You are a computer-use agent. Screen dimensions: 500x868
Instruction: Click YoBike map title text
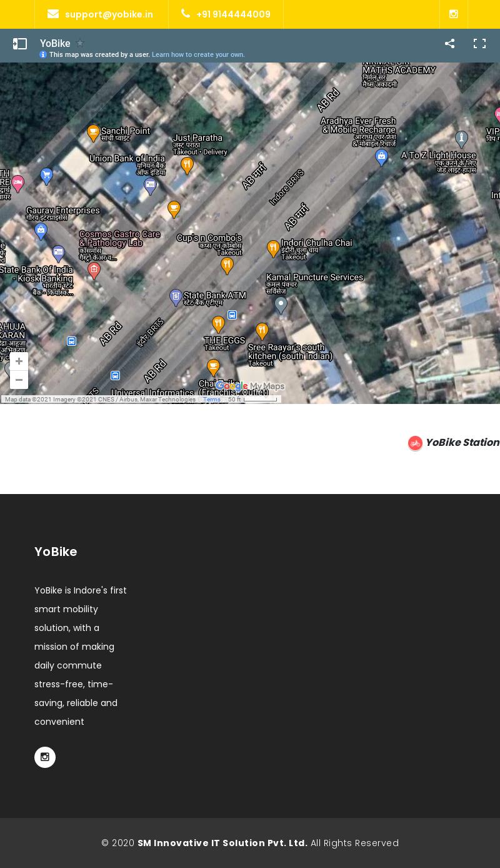(x=55, y=43)
